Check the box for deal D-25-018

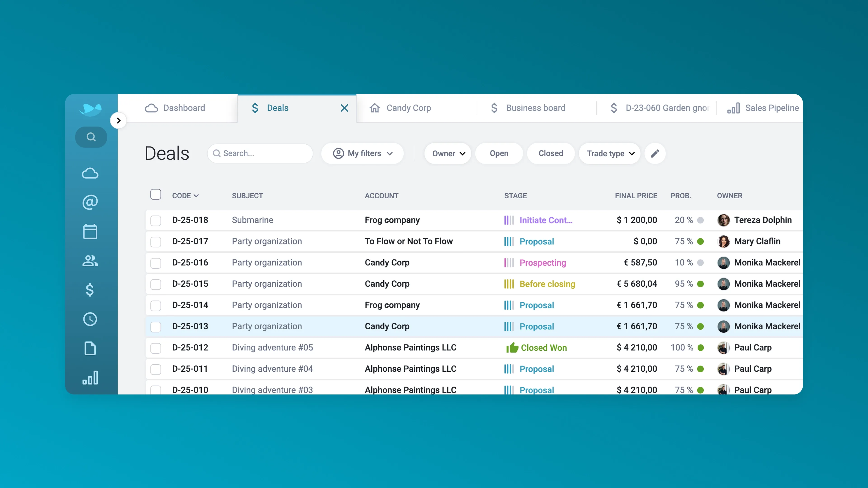point(156,221)
